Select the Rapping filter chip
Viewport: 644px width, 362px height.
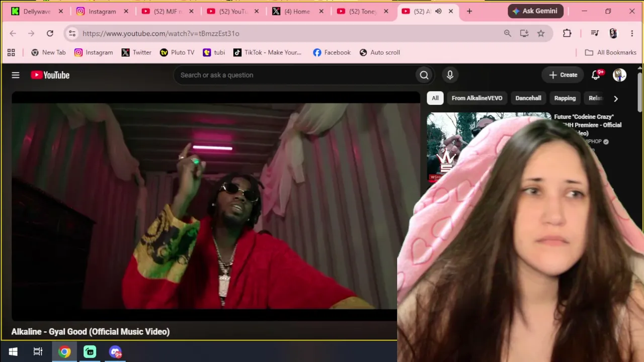(x=565, y=98)
